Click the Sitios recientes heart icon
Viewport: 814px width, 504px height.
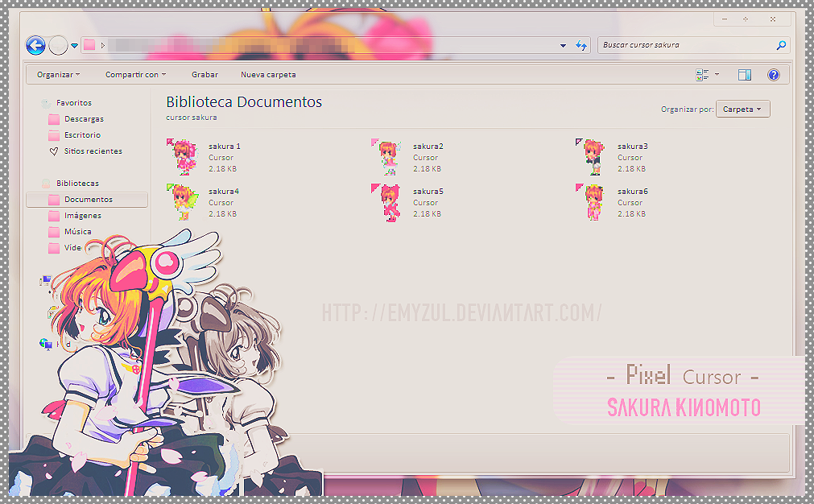[x=54, y=151]
